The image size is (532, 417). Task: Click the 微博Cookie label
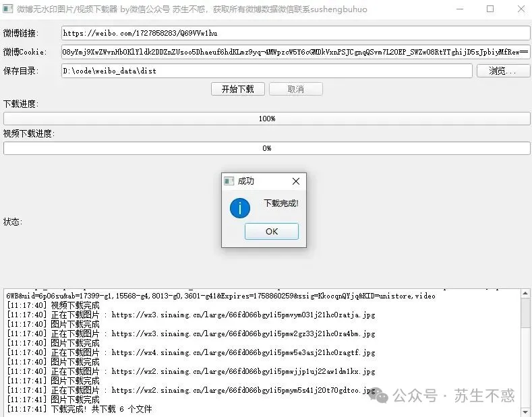click(x=25, y=52)
